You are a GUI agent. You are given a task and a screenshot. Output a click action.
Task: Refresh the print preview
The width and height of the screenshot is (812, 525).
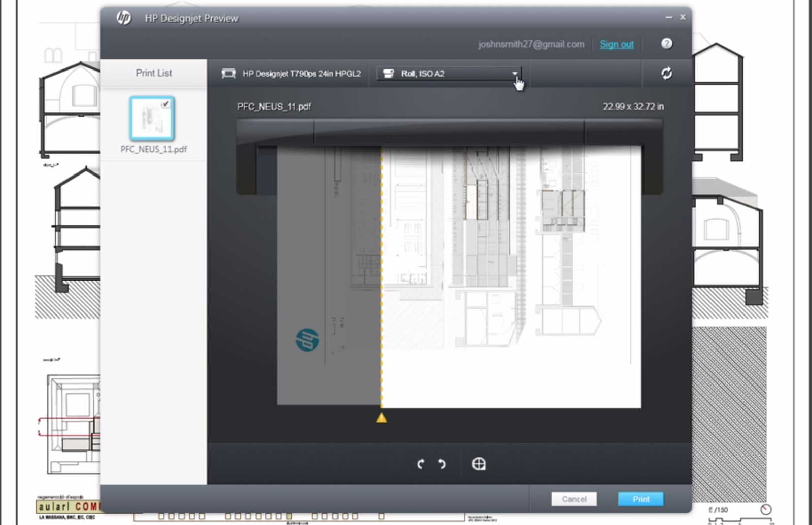666,74
